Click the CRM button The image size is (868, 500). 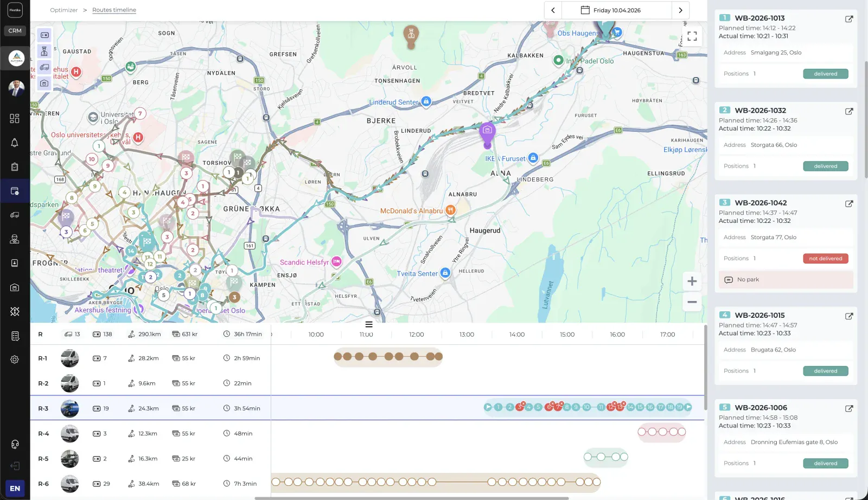pyautogui.click(x=15, y=30)
